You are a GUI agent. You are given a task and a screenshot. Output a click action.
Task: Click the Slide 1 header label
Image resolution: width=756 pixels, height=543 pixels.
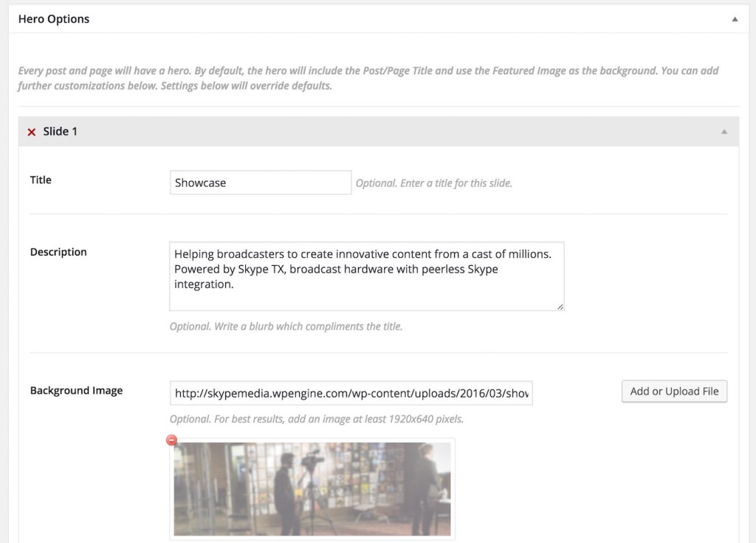click(60, 132)
